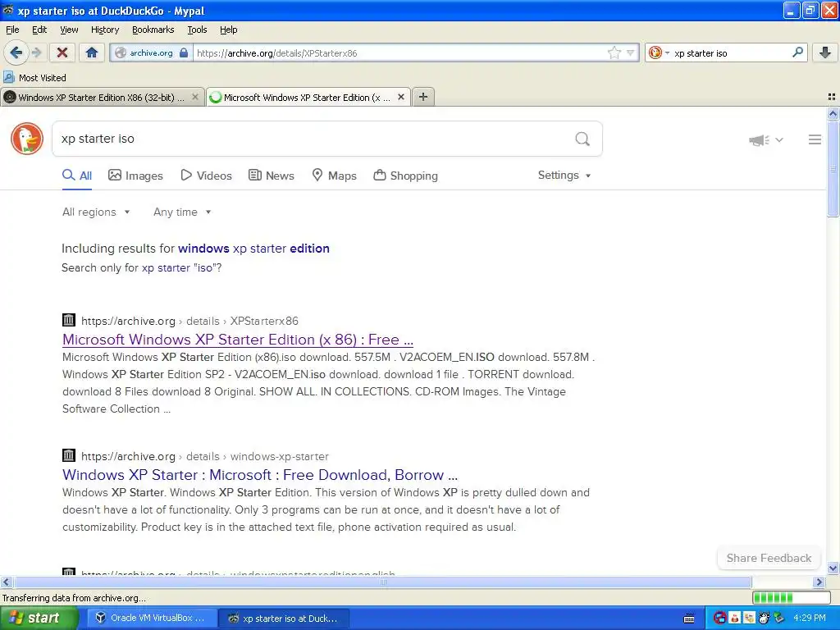This screenshot has width=840, height=630.
Task: Go back with the Back arrow button
Action: (x=16, y=52)
